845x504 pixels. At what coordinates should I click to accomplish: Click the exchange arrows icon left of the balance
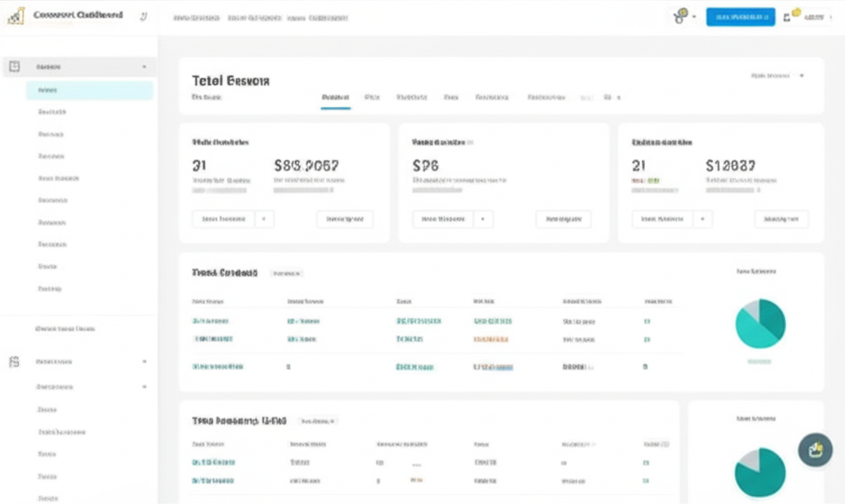786,17
